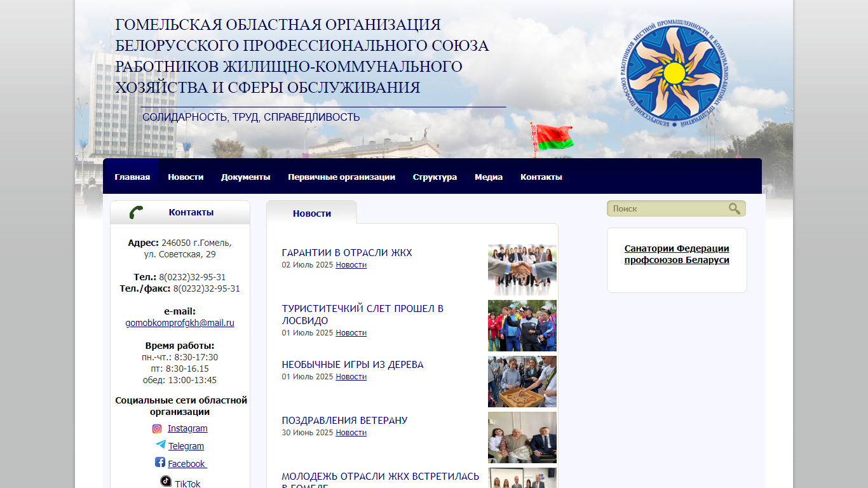Viewport: 868px width, 488px height.
Task: Open МОЛОДЕЖЬ ОТРАСЛИ ЖКХ ВСТРЕТИЛАСЬ article
Action: pos(381,480)
